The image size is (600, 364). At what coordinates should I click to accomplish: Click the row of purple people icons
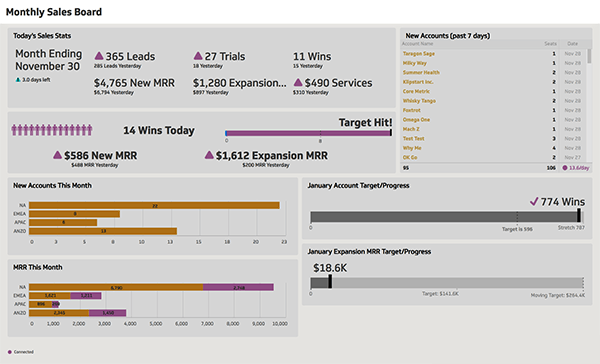point(52,130)
